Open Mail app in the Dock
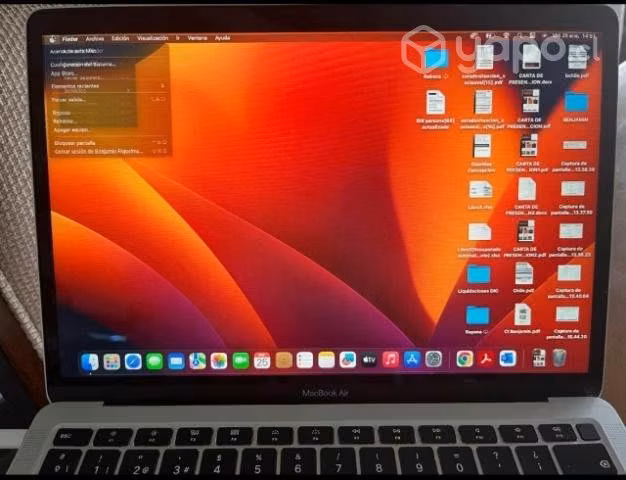Screen dimensions: 626x480 (x=176, y=362)
